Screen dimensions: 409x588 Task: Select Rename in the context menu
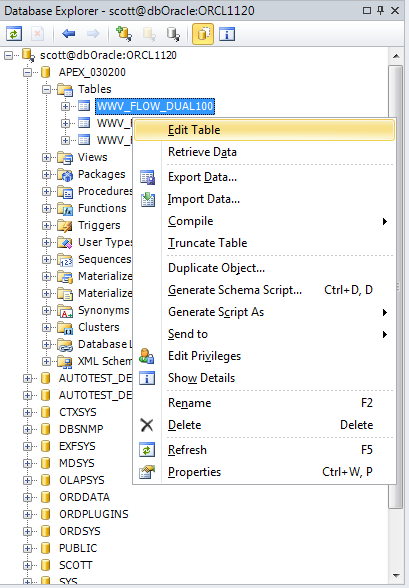click(x=264, y=403)
